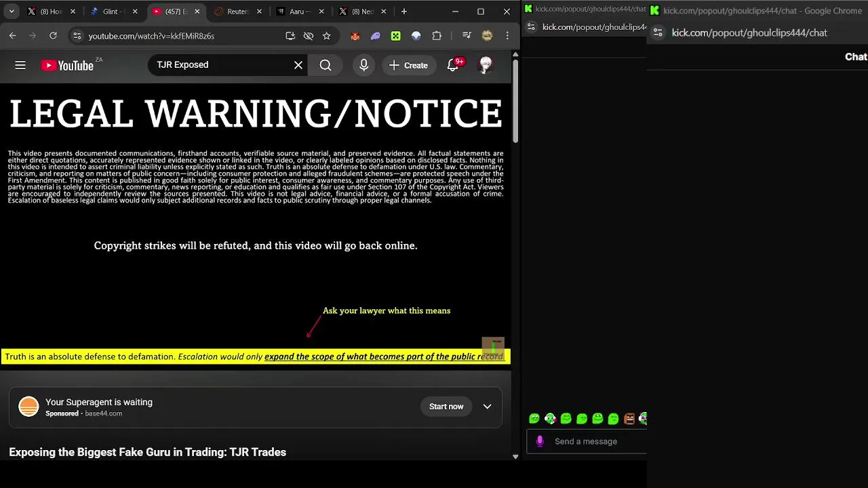Open media controls icon in toolbar
Image resolution: width=868 pixels, height=488 pixels.
pos(467,36)
